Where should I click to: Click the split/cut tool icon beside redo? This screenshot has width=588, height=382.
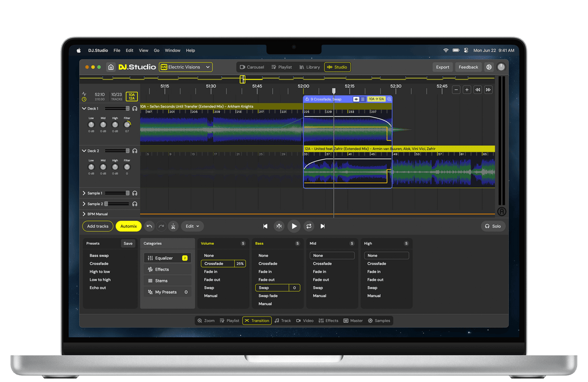pos(173,226)
